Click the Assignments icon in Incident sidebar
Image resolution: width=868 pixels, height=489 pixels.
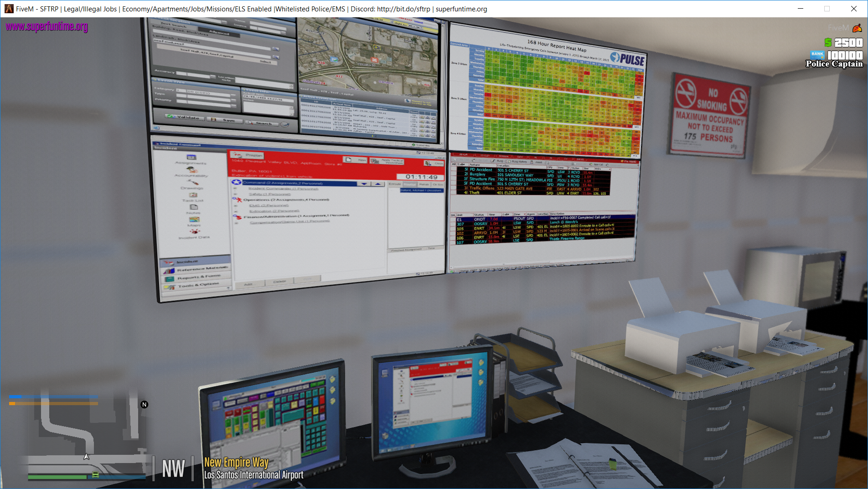pyautogui.click(x=191, y=157)
